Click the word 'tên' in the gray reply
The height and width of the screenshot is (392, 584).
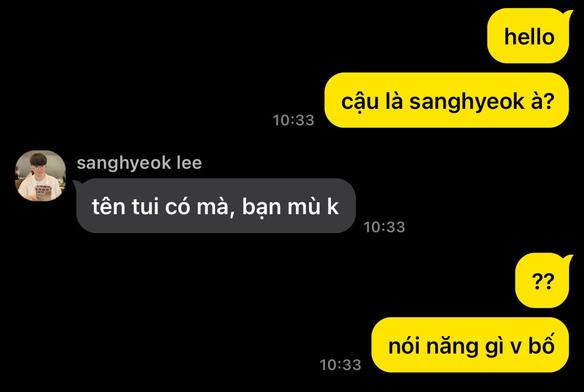[108, 206]
